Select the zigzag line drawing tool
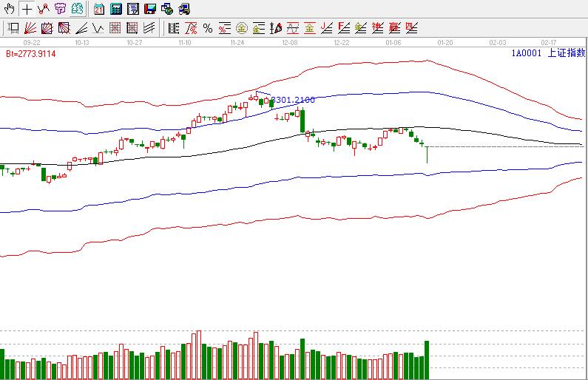 (97, 29)
